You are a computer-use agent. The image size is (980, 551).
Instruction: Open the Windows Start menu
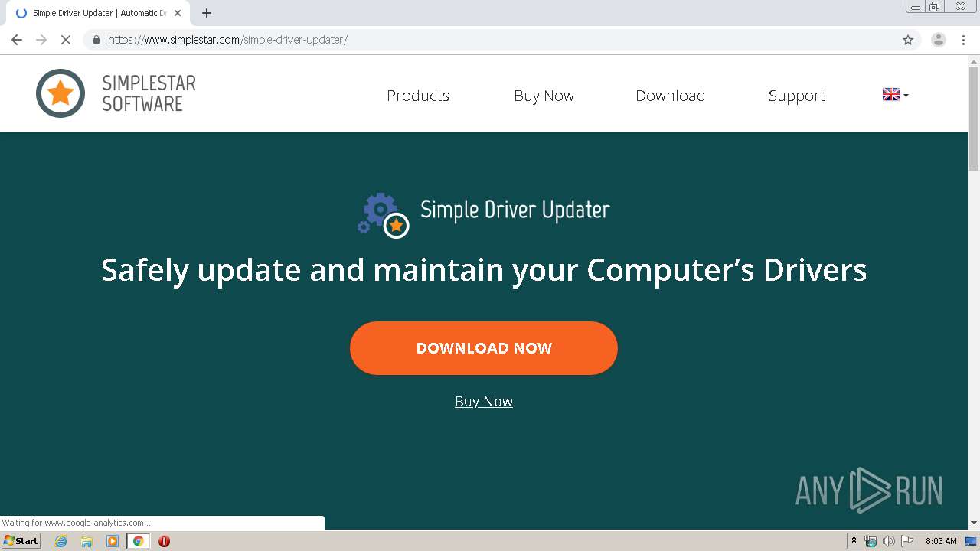tap(21, 540)
